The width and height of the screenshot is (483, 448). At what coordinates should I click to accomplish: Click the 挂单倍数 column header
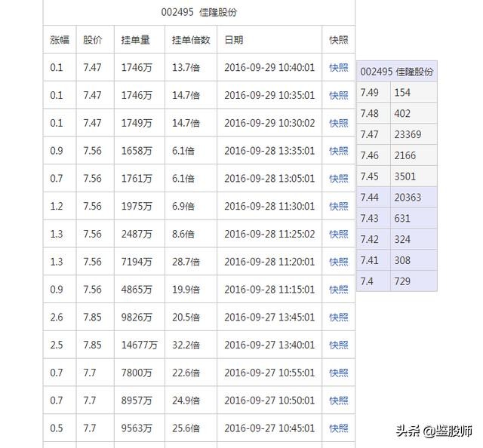[x=191, y=40]
